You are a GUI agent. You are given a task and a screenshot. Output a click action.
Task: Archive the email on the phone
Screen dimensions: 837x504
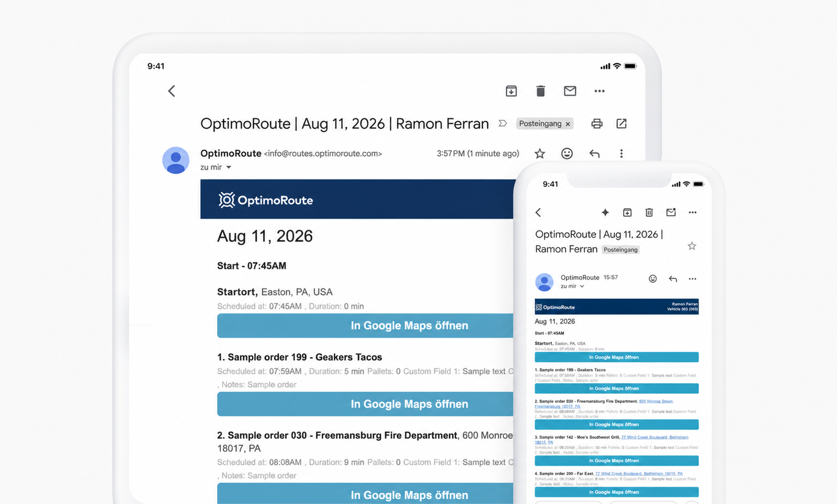tap(627, 212)
